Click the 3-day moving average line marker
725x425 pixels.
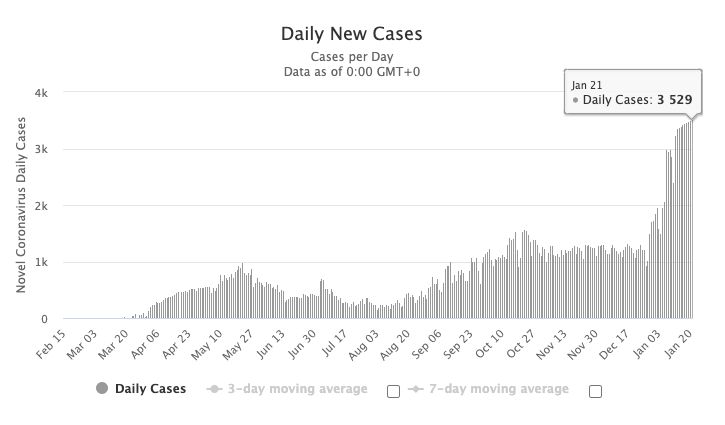[x=212, y=389]
